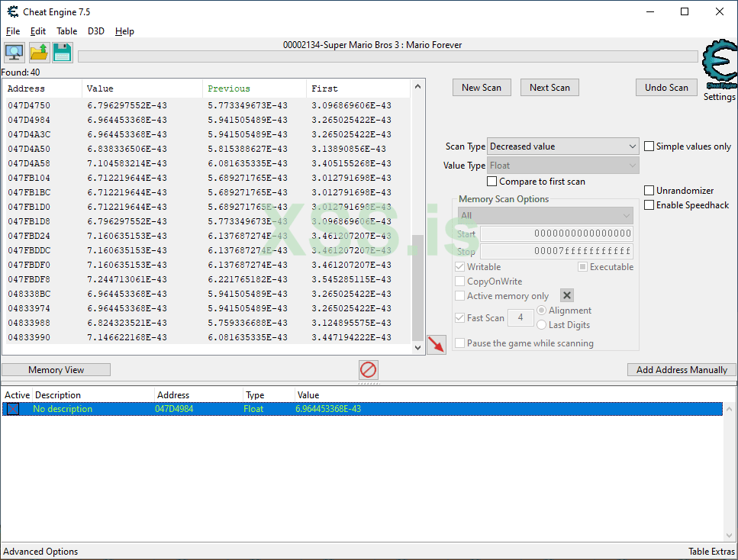Select result row 047D4750
Screen dimensions: 738x560
pos(207,105)
